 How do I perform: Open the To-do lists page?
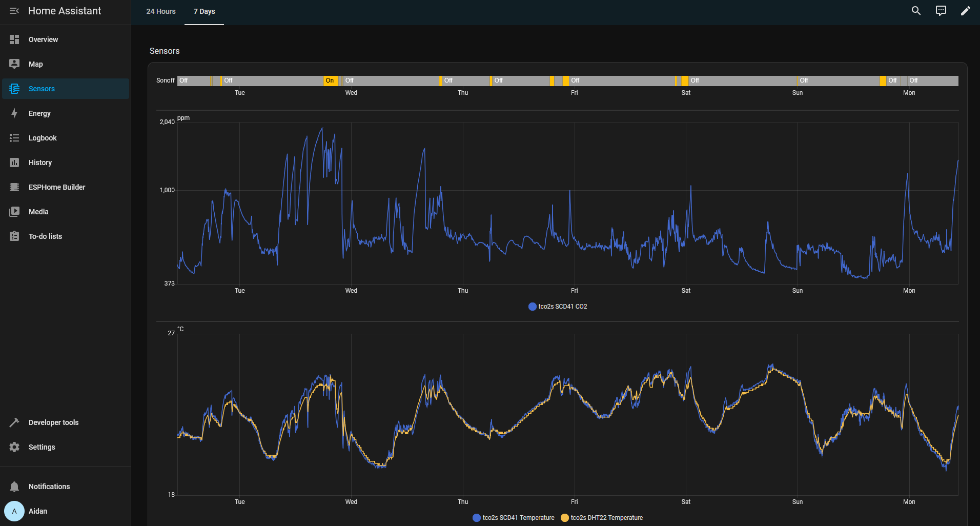(45, 236)
